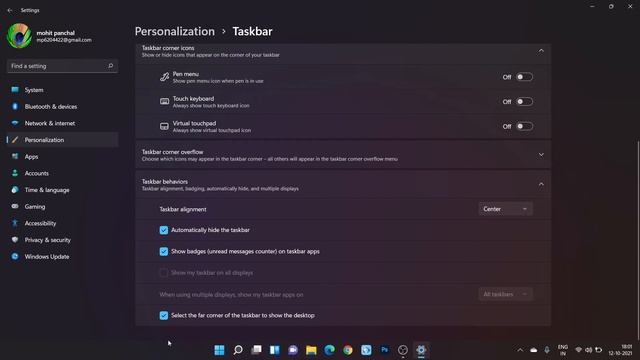
Task: Uncheck Show badges on taskbar apps
Action: [x=164, y=251]
